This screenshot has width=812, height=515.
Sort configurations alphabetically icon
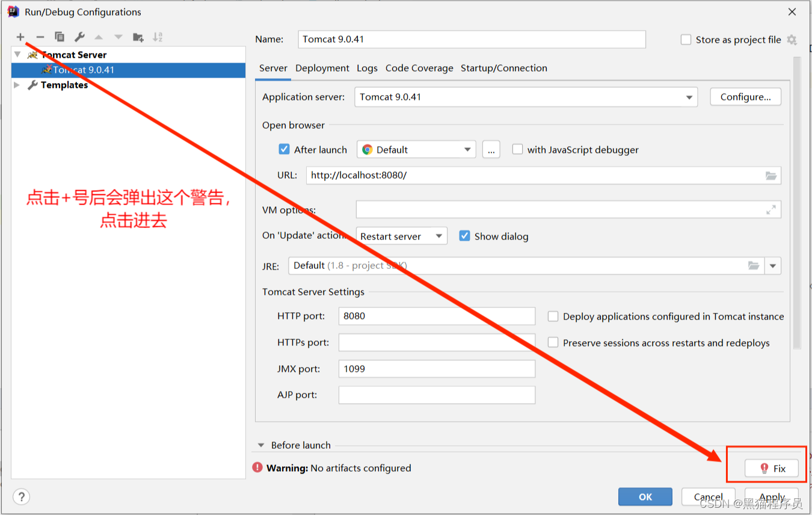[x=158, y=37]
